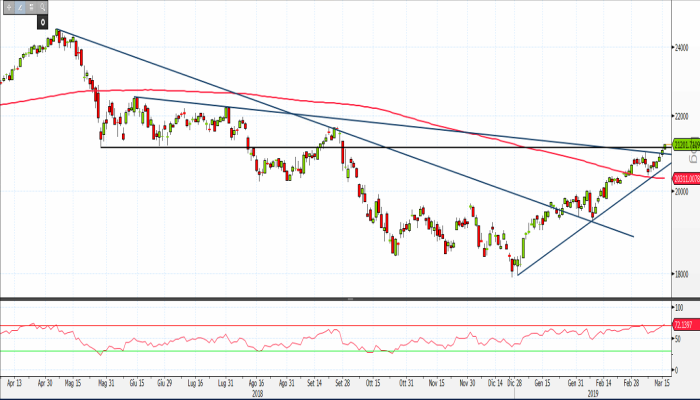Viewport: 700px width, 400px height.
Task: Select the red moving average curve
Action: 300,99
